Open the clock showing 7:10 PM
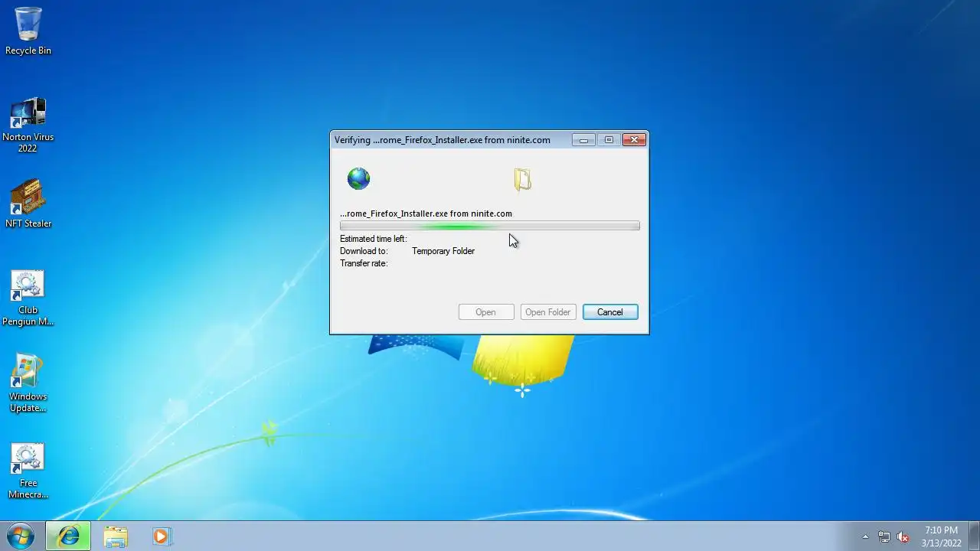The height and width of the screenshot is (551, 980). 941,536
